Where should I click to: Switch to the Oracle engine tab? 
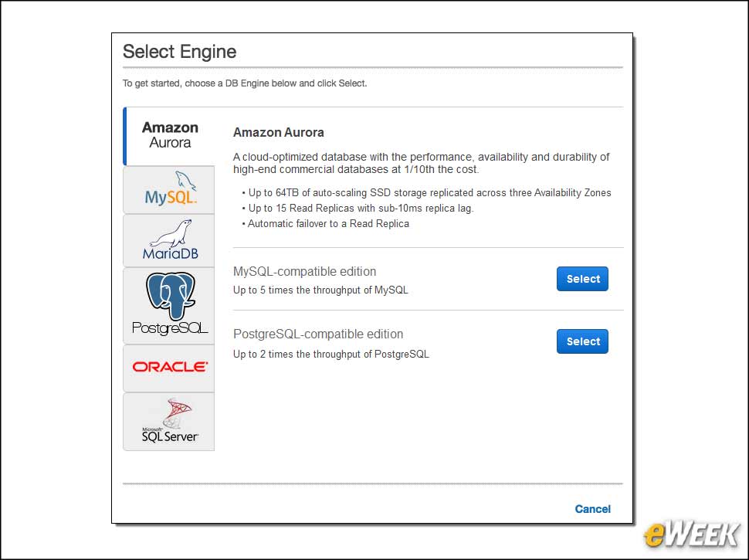pos(169,368)
